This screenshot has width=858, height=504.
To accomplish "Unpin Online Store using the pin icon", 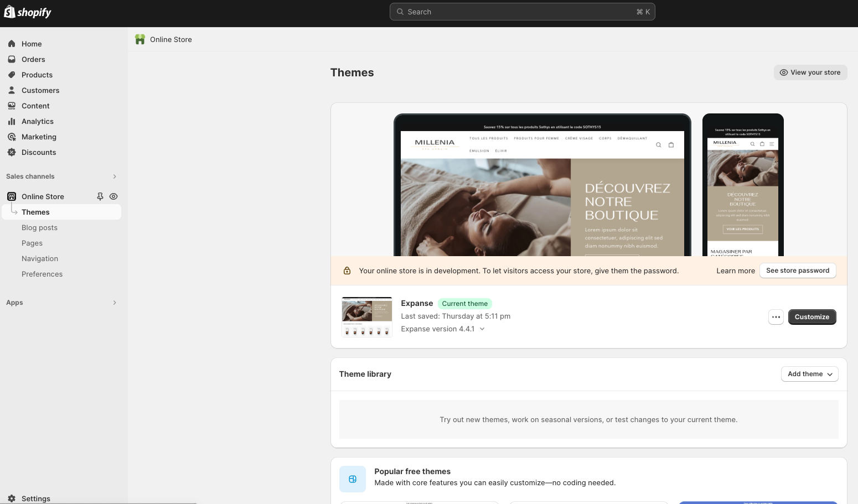I will click(100, 196).
